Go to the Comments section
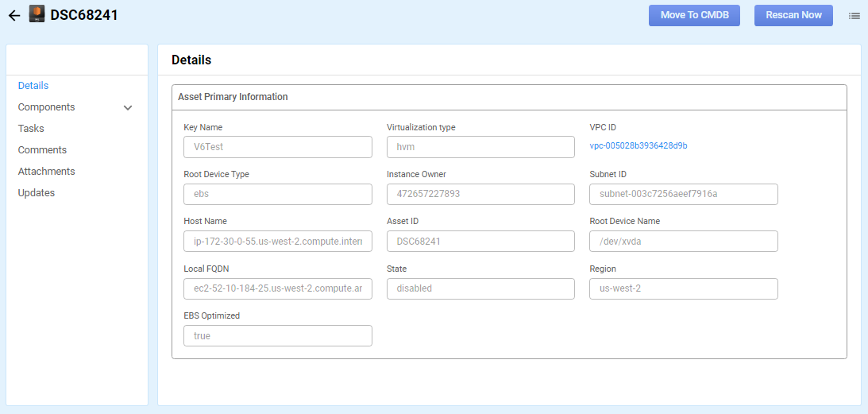The height and width of the screenshot is (414, 868). [42, 150]
